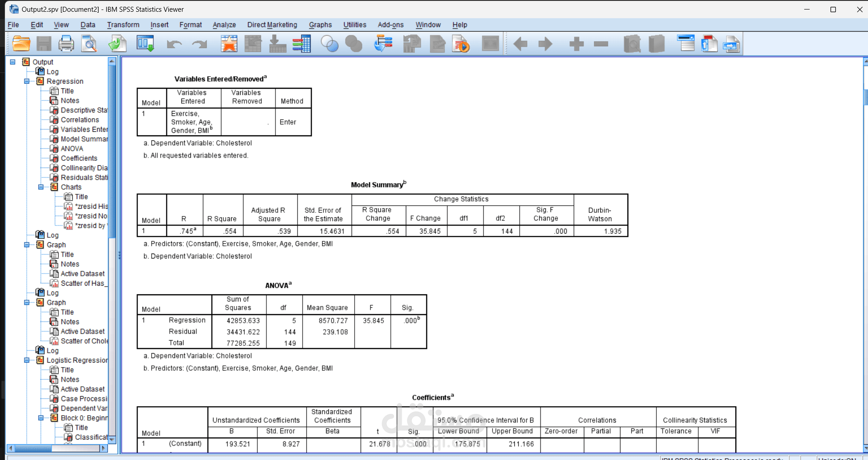Select Model Summary in the outline
The width and height of the screenshot is (868, 460).
tap(84, 139)
